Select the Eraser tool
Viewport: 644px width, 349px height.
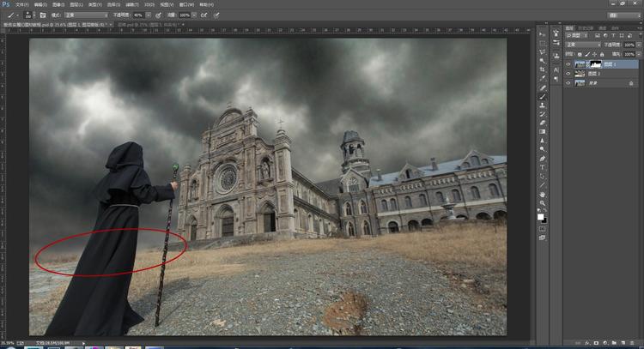542,123
